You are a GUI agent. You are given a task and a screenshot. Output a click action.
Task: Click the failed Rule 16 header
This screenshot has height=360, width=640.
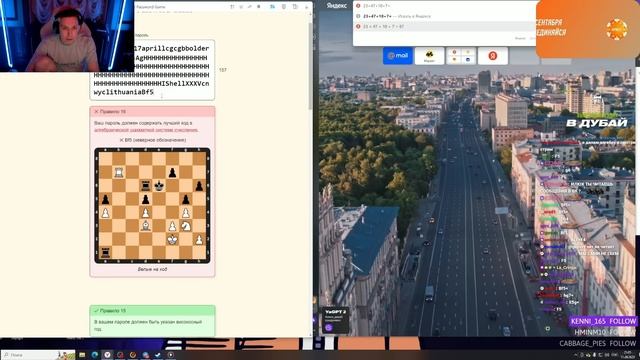pyautogui.click(x=152, y=111)
